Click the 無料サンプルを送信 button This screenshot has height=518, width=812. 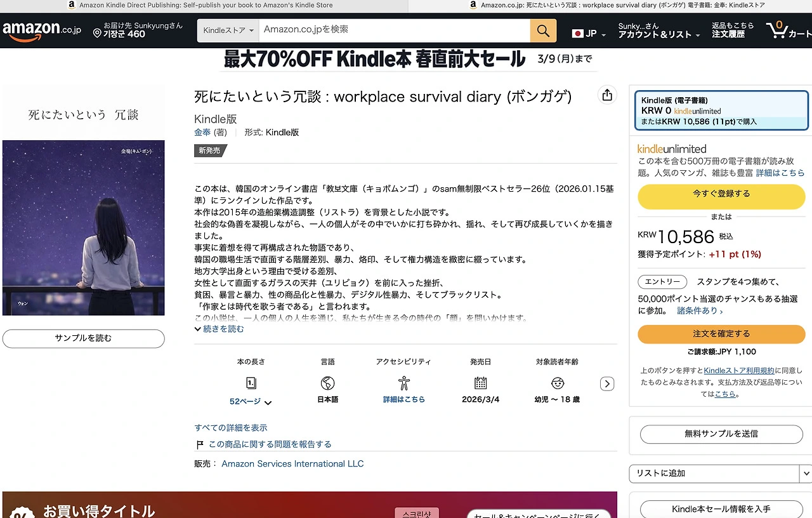click(721, 434)
